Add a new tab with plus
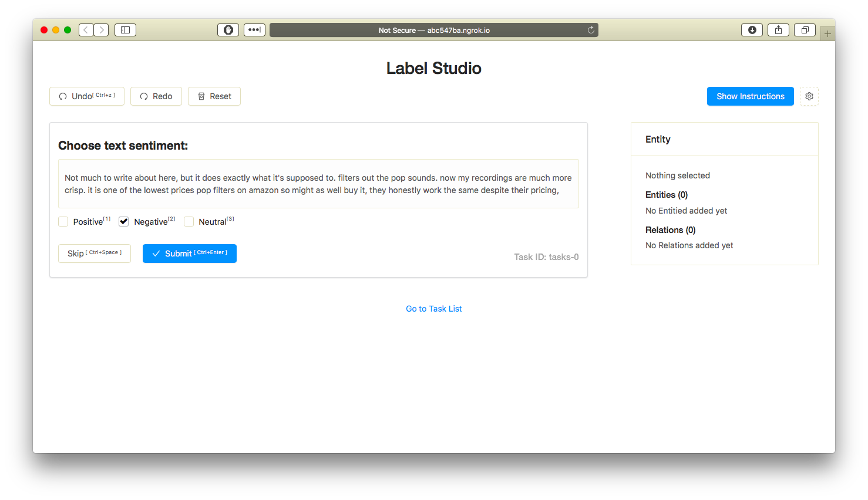 [827, 33]
